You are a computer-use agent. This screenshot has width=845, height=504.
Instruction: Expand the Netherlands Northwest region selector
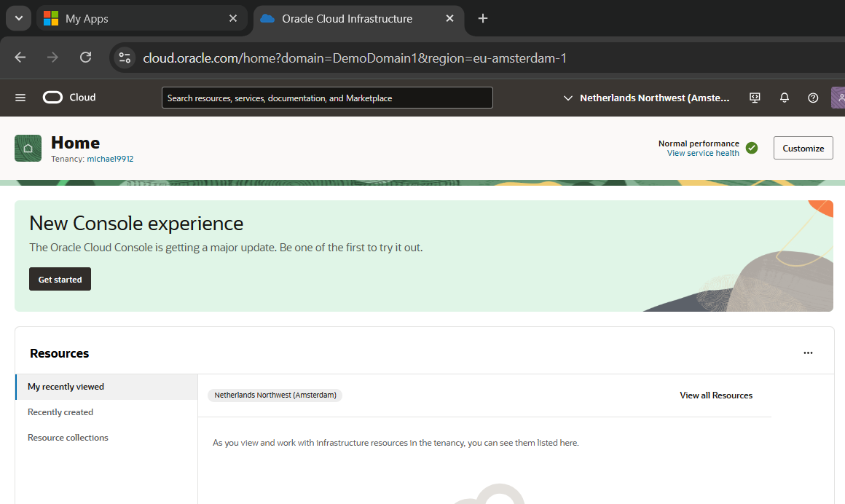pos(646,98)
